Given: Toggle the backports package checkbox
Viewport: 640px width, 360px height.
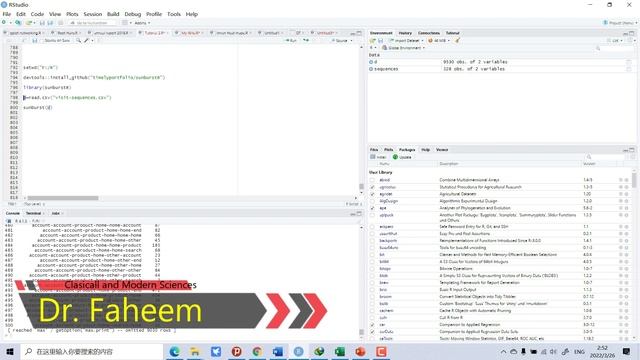Looking at the screenshot, I should click(x=372, y=241).
